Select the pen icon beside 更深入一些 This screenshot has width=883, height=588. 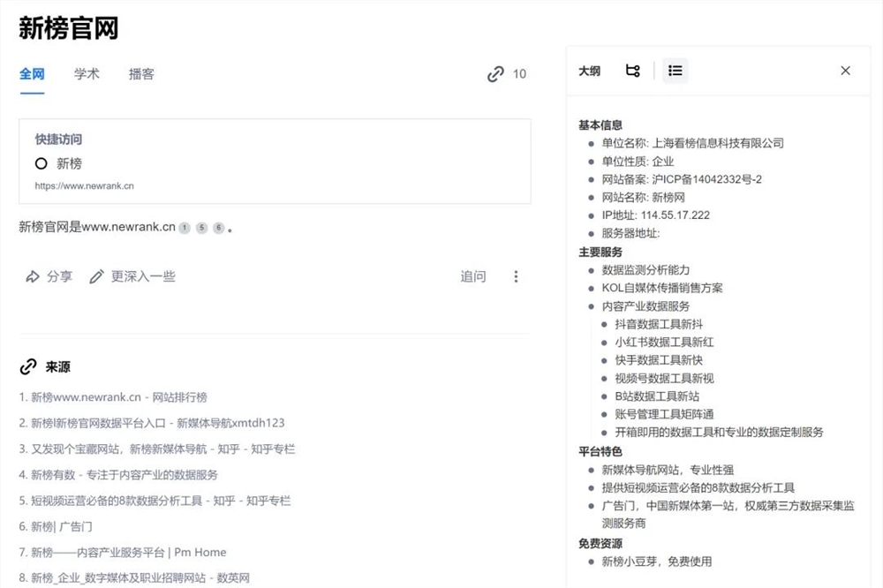[x=97, y=275]
